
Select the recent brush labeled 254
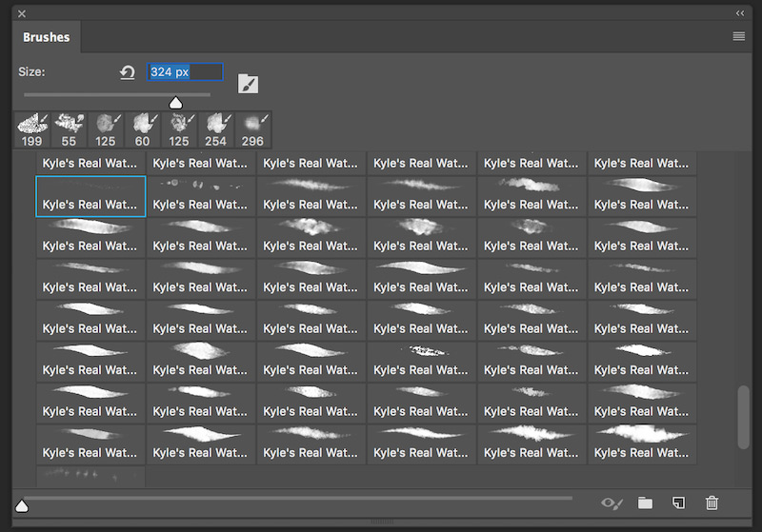pos(215,129)
